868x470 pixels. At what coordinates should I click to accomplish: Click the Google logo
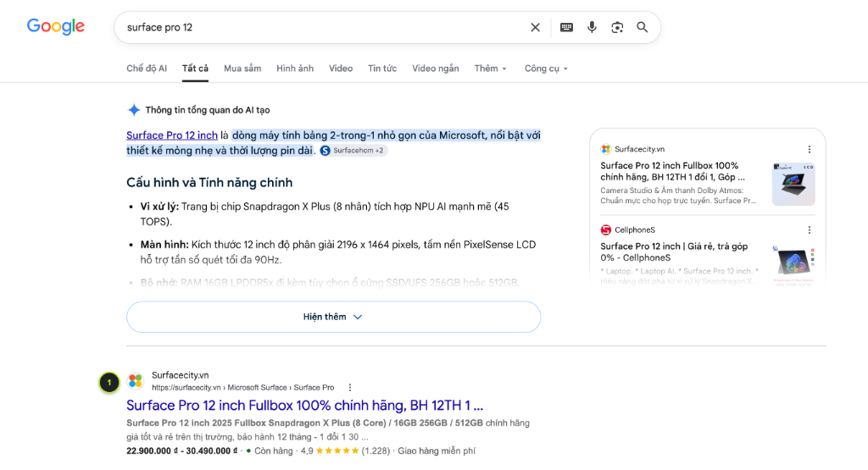coord(56,26)
